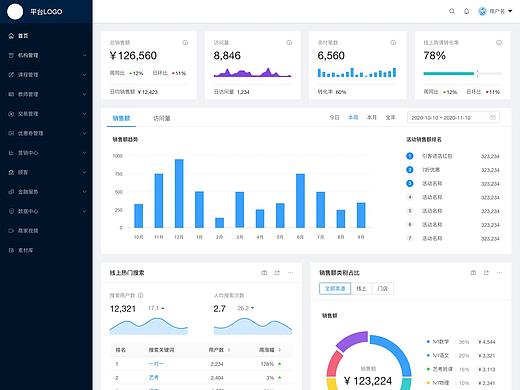Viewport: 520px width, 390px height.
Task: Collapse the 机构管理 expander
Action: [x=84, y=55]
